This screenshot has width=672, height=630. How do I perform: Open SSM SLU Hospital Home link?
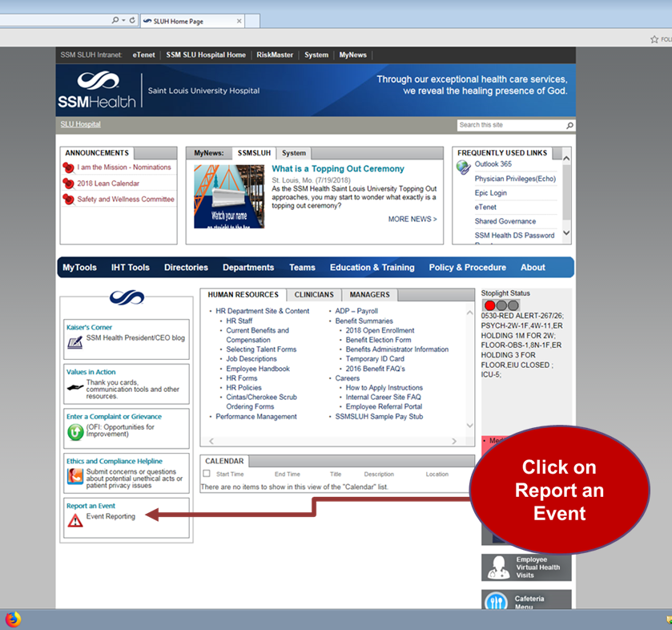(206, 55)
